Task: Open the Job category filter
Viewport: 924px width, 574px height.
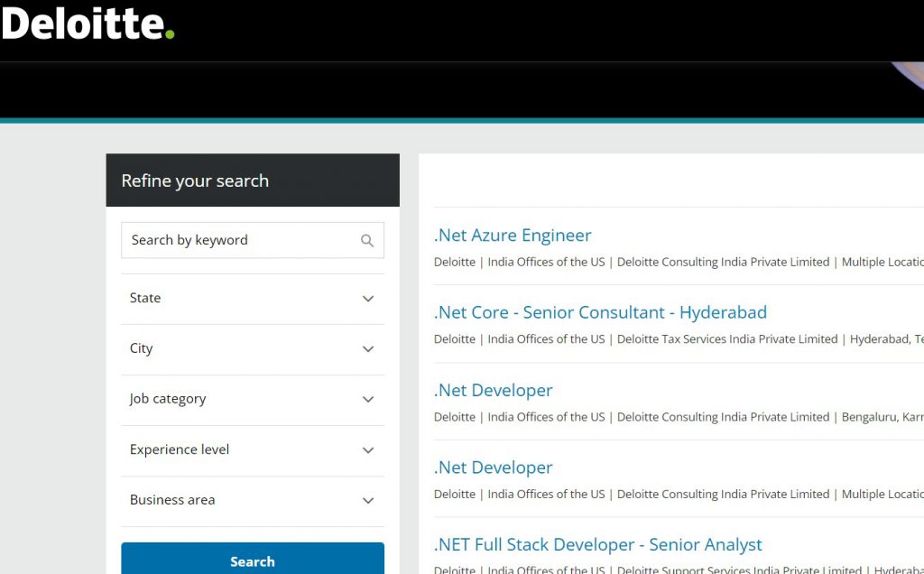Action: (253, 399)
